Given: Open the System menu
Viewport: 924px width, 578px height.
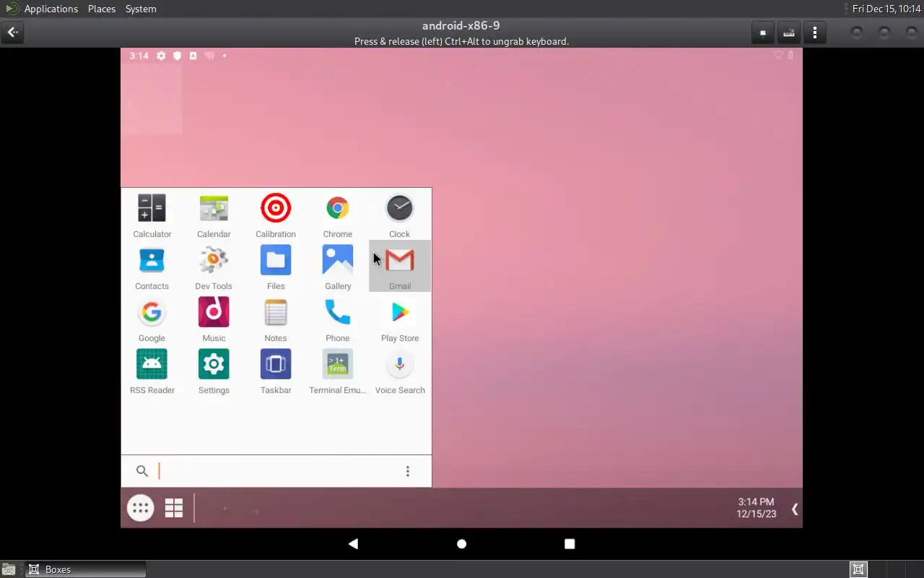Looking at the screenshot, I should (x=141, y=9).
